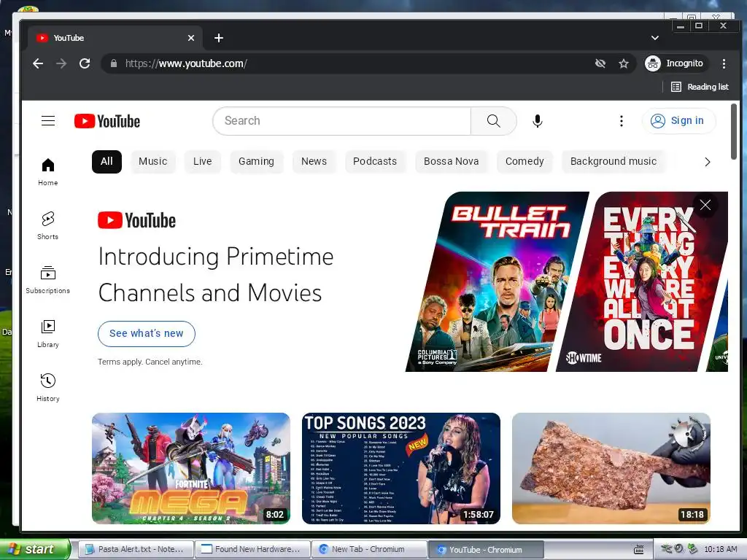Image resolution: width=747 pixels, height=560 pixels.
Task: Play the Top Songs 2023 video thumbnail
Action: 401,469
